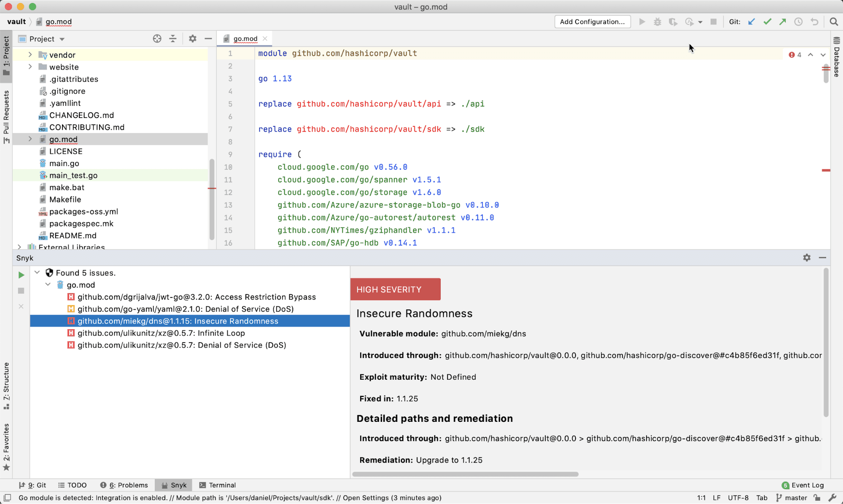Click UTF-8 encoding in status bar
This screenshot has height=504, width=843.
coord(738,498)
